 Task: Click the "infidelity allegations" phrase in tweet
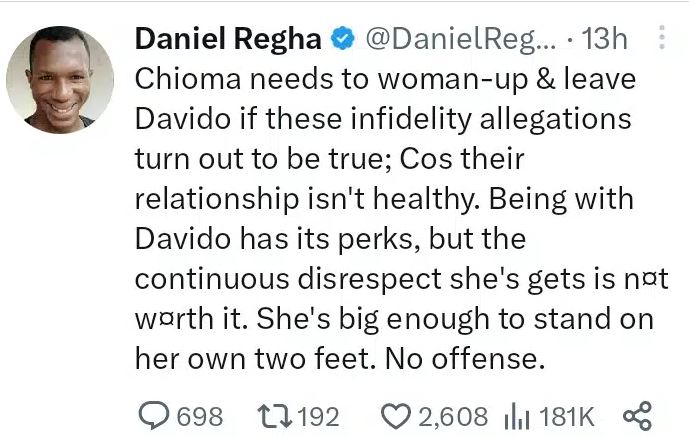click(483, 120)
